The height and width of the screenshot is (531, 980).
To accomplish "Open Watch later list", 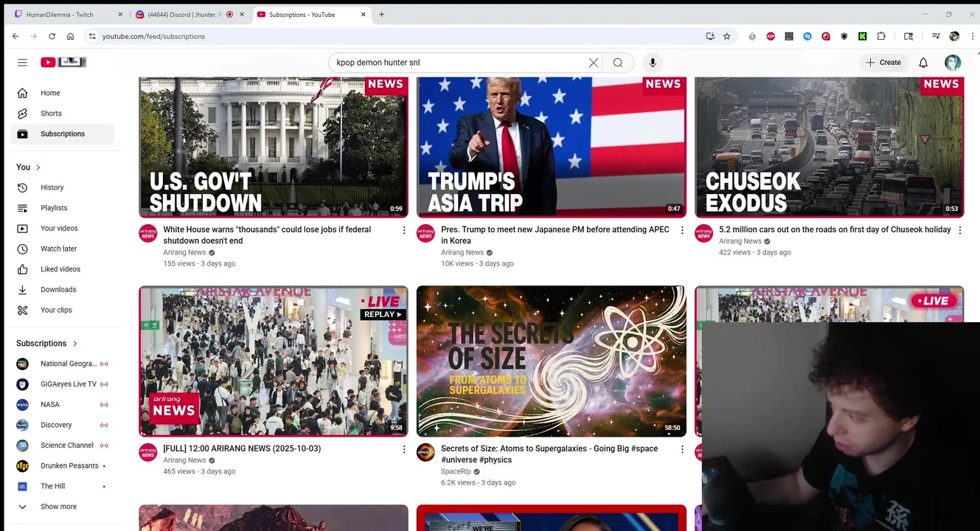I will [63, 249].
